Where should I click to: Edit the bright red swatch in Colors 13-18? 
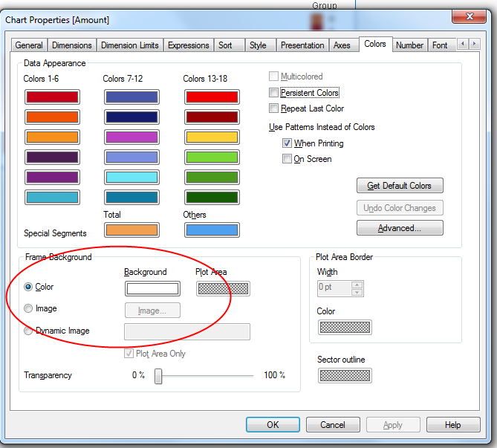(x=212, y=97)
